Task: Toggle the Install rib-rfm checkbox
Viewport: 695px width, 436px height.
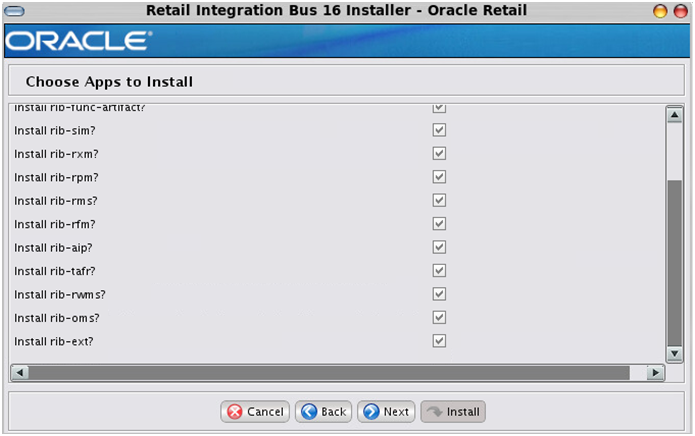Action: click(x=439, y=224)
